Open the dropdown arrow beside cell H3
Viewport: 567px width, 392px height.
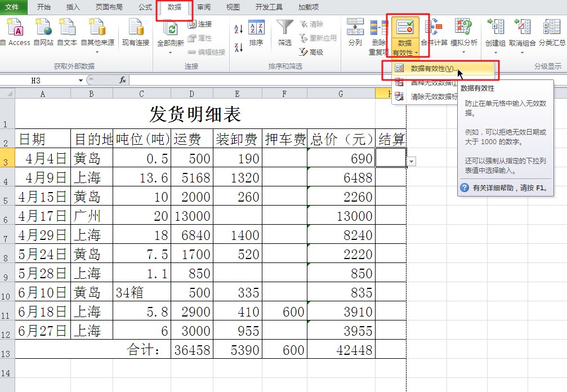(x=412, y=161)
